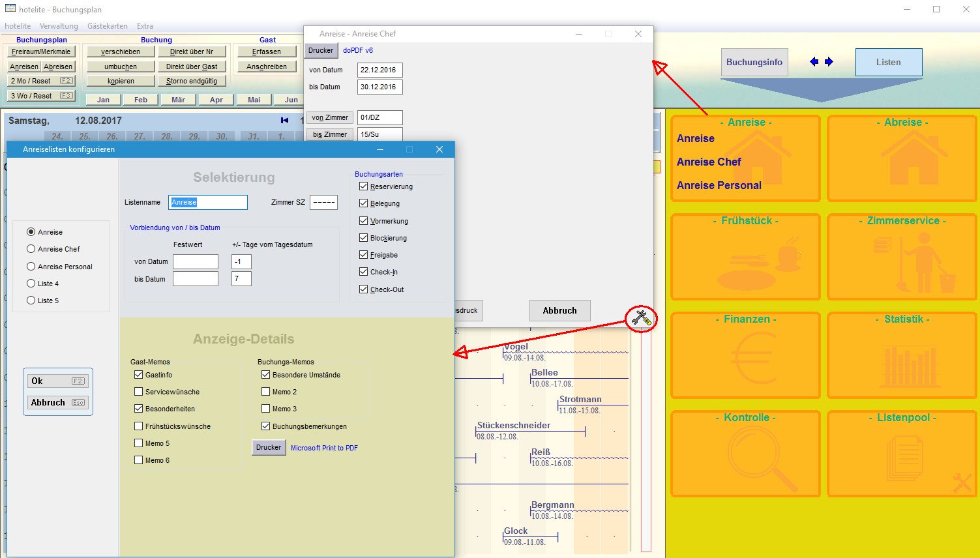Image resolution: width=980 pixels, height=558 pixels.
Task: Open the Abreise house tile
Action: [902, 159]
